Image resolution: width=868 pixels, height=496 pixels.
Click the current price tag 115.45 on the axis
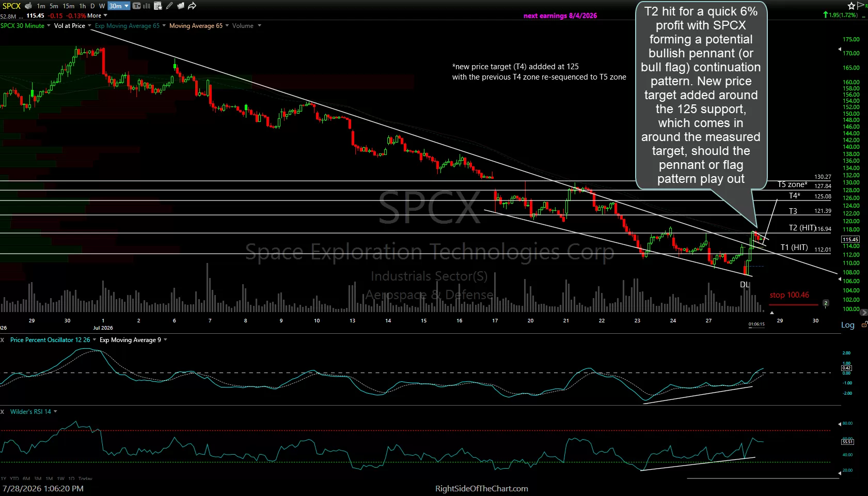850,239
